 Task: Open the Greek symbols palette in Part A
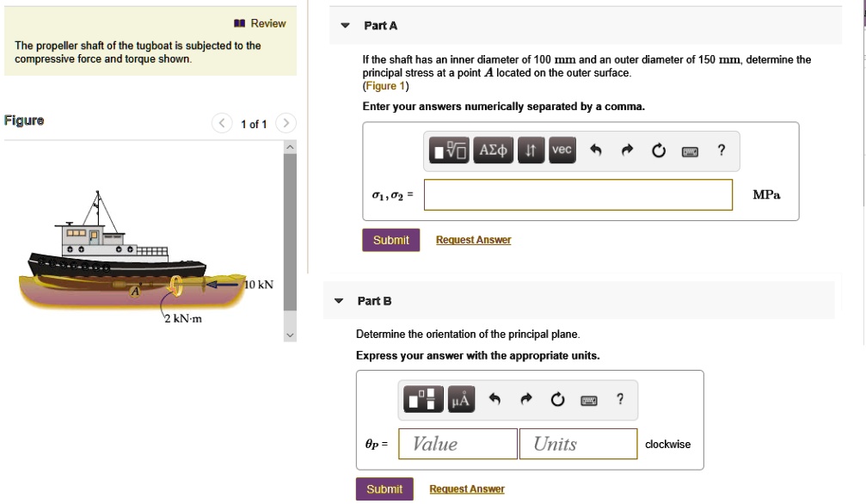[x=494, y=151]
